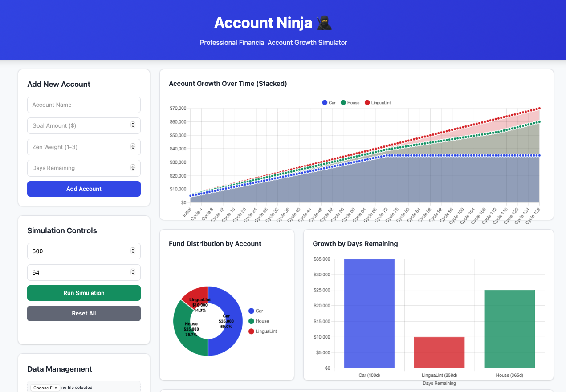Click the Days Remaining stepper arrows
This screenshot has height=392, width=566.
point(133,168)
